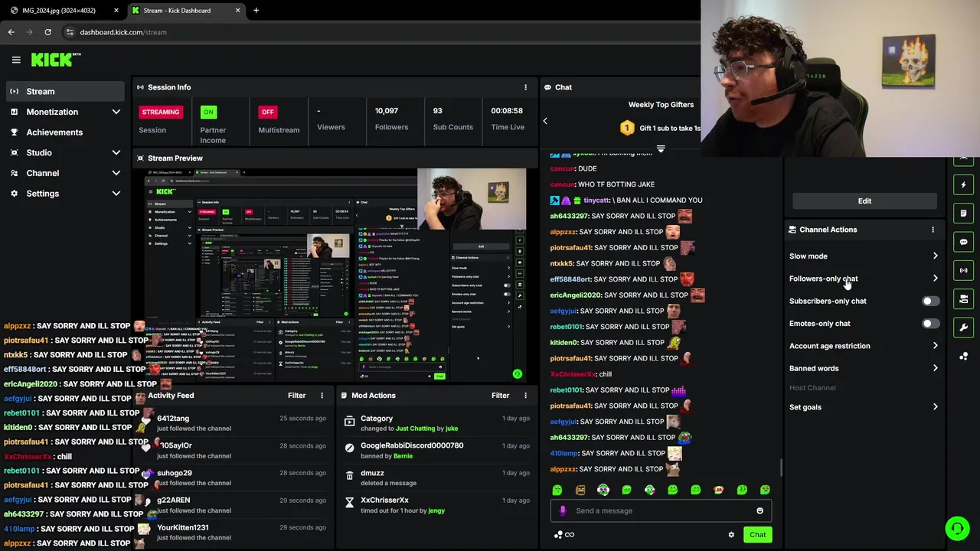Click the broadcast signal sidebar icon
The image size is (980, 551).
point(964,270)
